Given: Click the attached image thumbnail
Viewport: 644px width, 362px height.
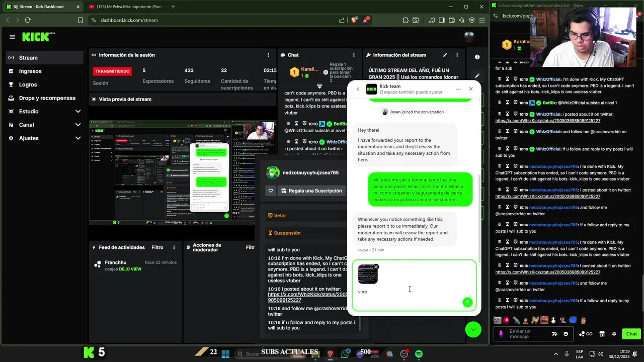Looking at the screenshot, I should tap(368, 275).
